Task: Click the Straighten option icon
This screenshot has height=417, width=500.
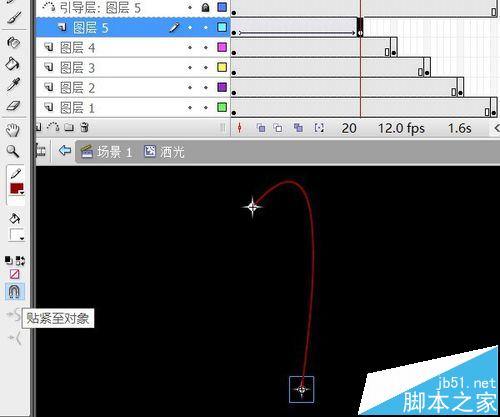Action: click(15, 338)
